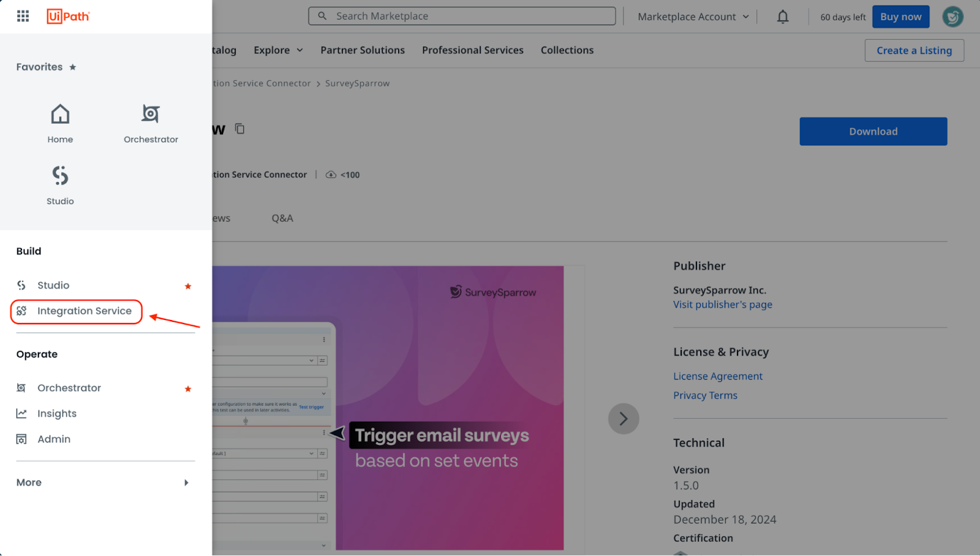
Task: Click the Search Marketplace field
Action: point(462,16)
